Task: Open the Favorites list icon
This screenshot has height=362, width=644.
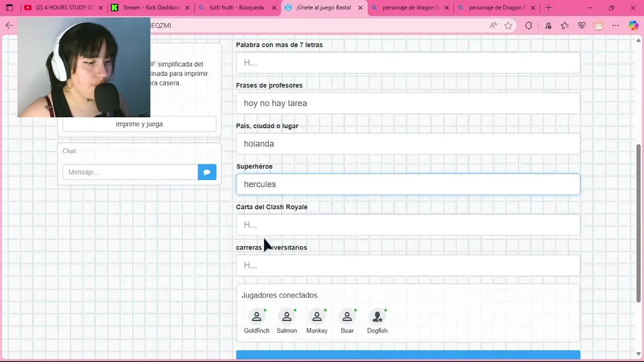Action: coord(565,26)
